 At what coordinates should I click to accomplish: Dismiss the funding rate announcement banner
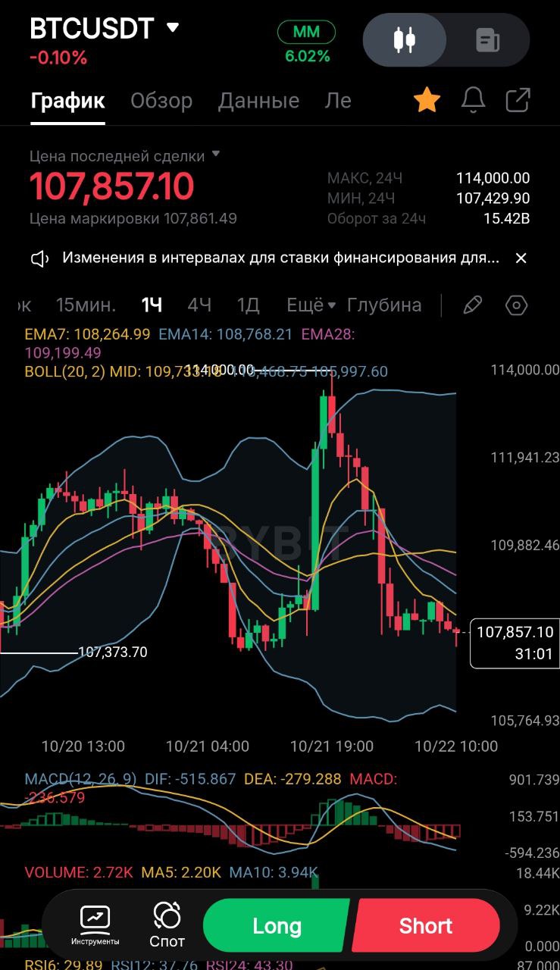click(x=521, y=258)
